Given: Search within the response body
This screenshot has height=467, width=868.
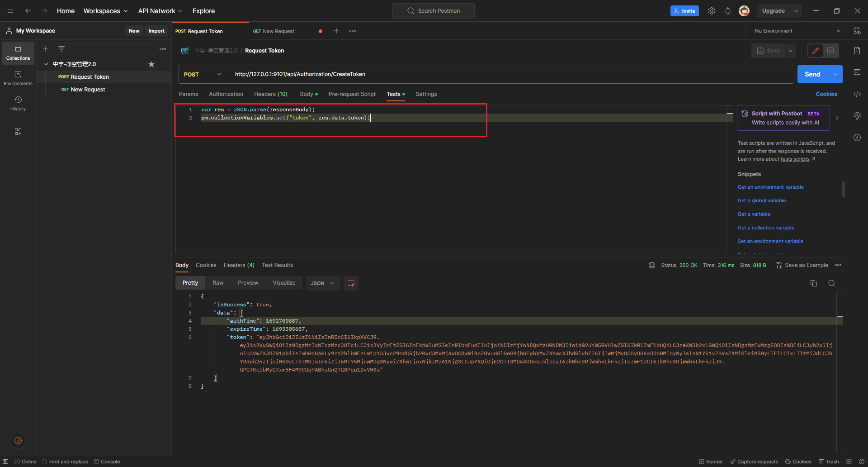Looking at the screenshot, I should pyautogui.click(x=832, y=283).
